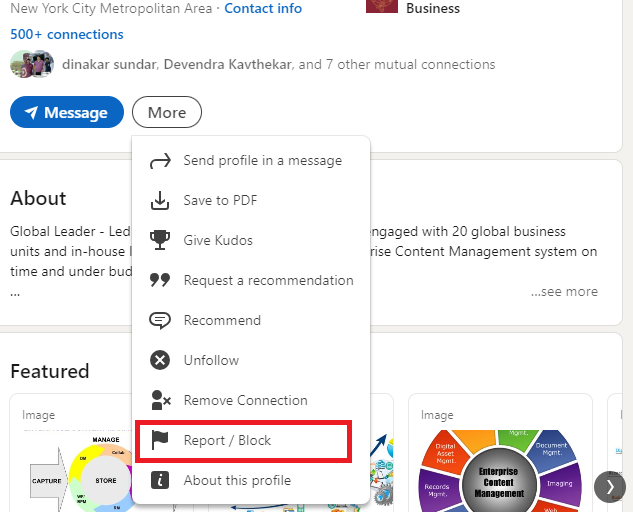This screenshot has height=512, width=633.
Task: Click the Featured section heading
Action: click(50, 371)
